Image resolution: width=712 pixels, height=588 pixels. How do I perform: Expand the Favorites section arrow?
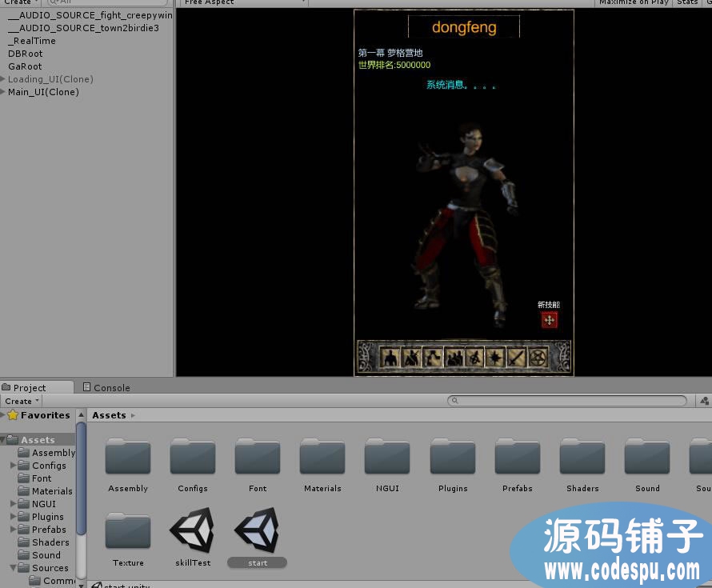(x=3, y=415)
